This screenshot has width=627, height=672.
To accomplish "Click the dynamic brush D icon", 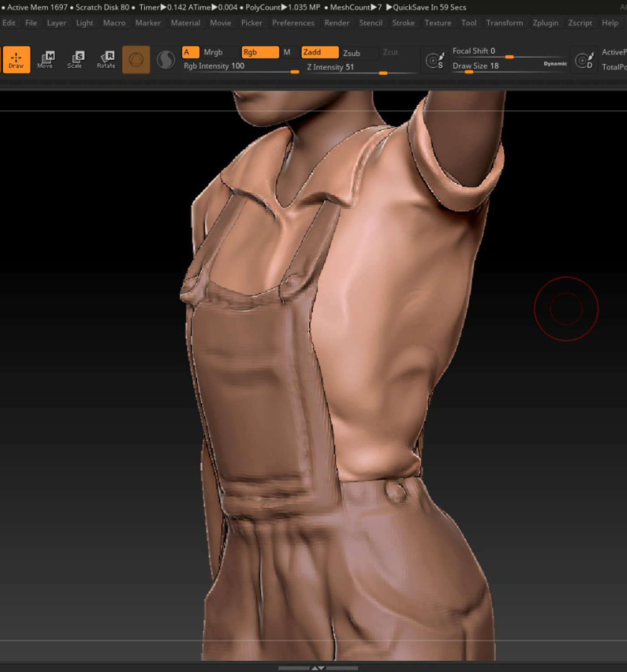I will 584,60.
